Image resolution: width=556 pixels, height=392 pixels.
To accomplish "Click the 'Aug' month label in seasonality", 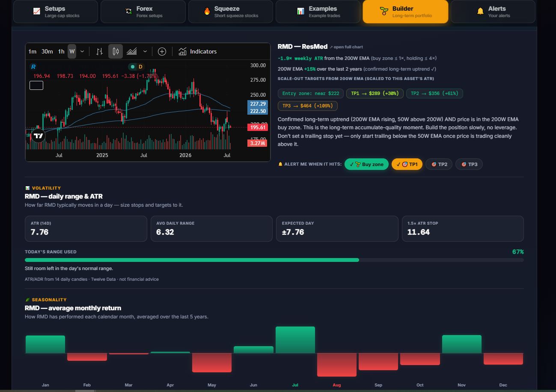I will point(337,385).
